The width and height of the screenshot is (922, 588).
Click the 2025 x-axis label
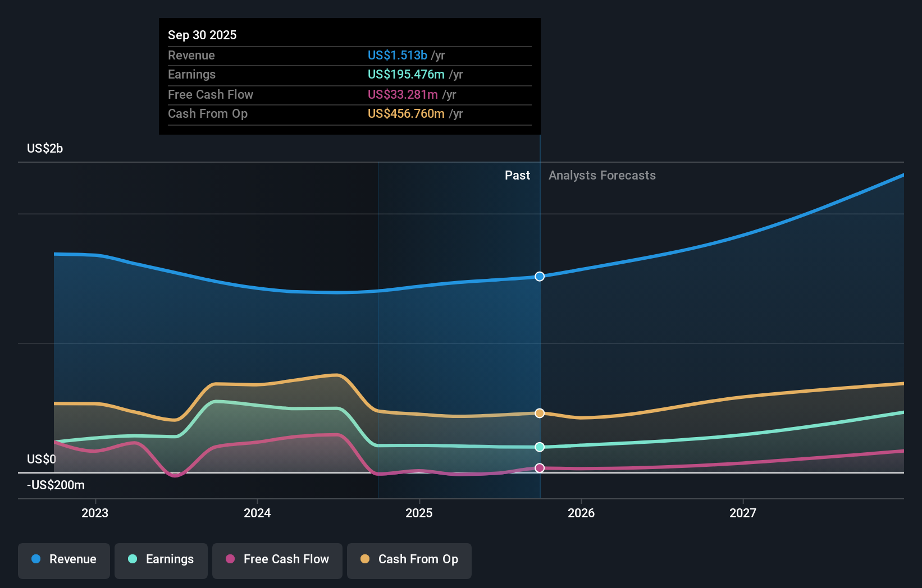point(419,513)
